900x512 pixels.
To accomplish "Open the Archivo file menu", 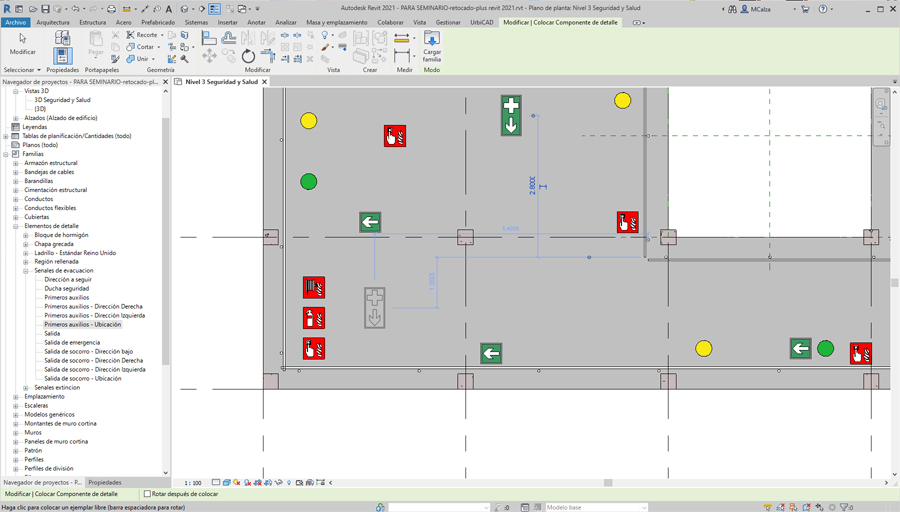I will (x=15, y=22).
